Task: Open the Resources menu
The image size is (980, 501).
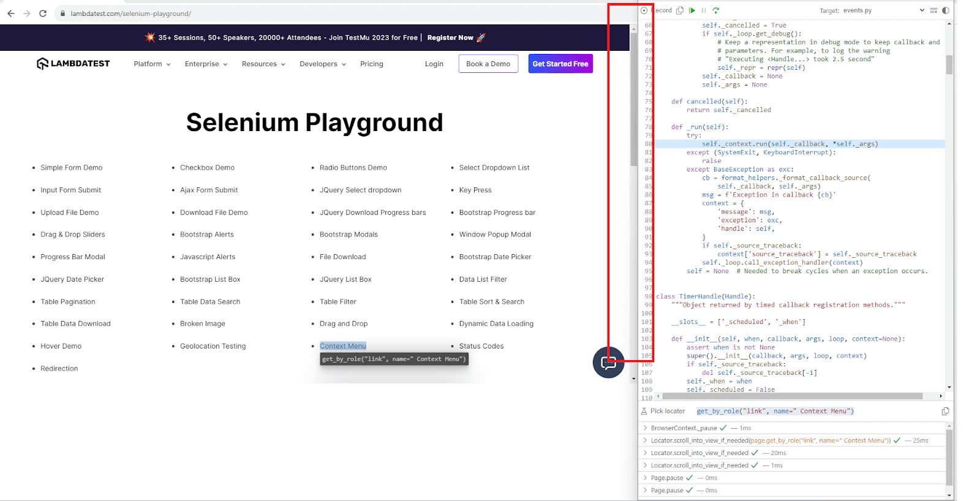Action: tap(263, 64)
